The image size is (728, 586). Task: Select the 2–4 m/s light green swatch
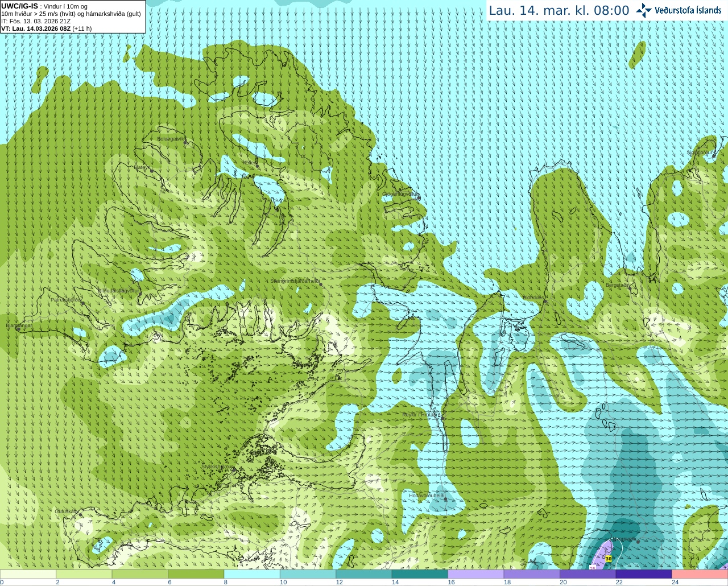pos(84,574)
